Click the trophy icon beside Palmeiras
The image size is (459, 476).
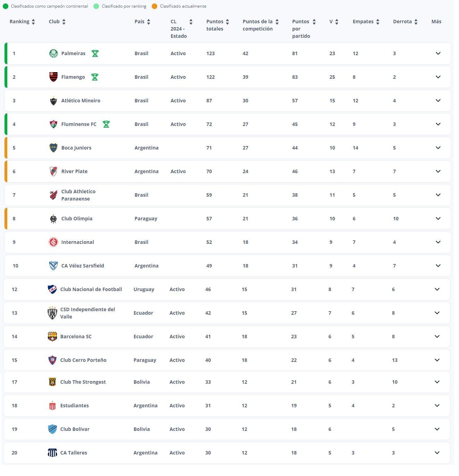pyautogui.click(x=95, y=53)
